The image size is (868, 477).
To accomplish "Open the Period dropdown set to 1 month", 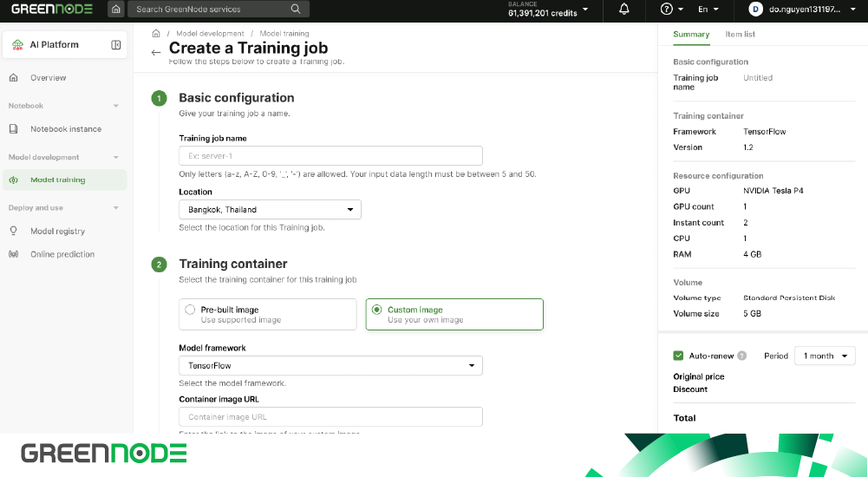I will [825, 356].
